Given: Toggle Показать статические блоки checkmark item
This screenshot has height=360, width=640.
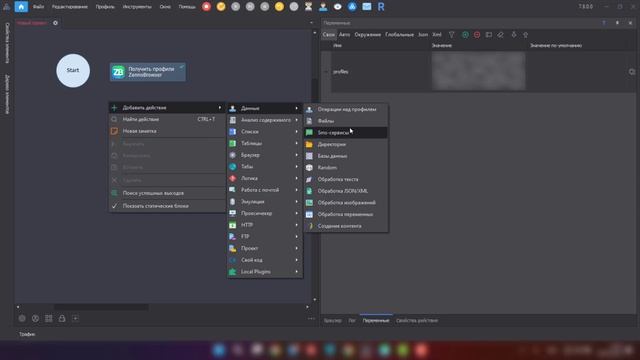Looking at the screenshot, I should 167,206.
